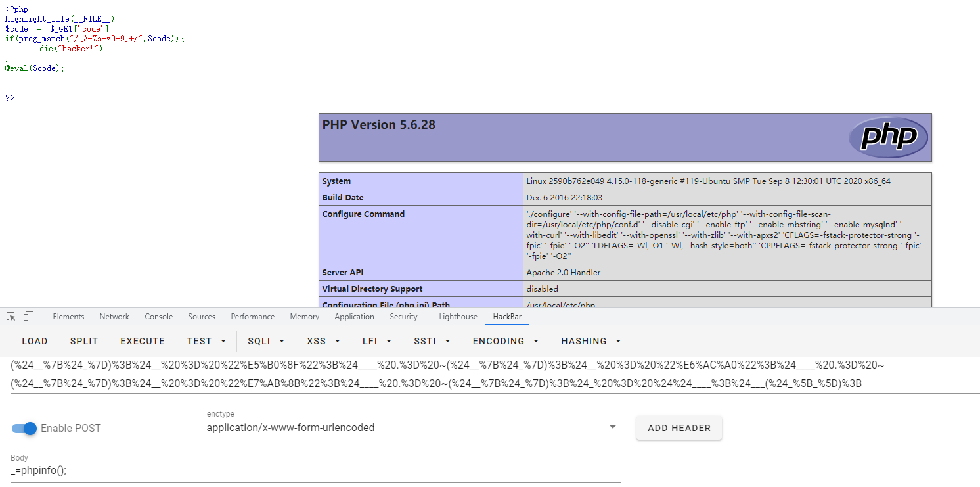Open the enctype select box
Screen dimensions: 980x487
click(x=413, y=427)
